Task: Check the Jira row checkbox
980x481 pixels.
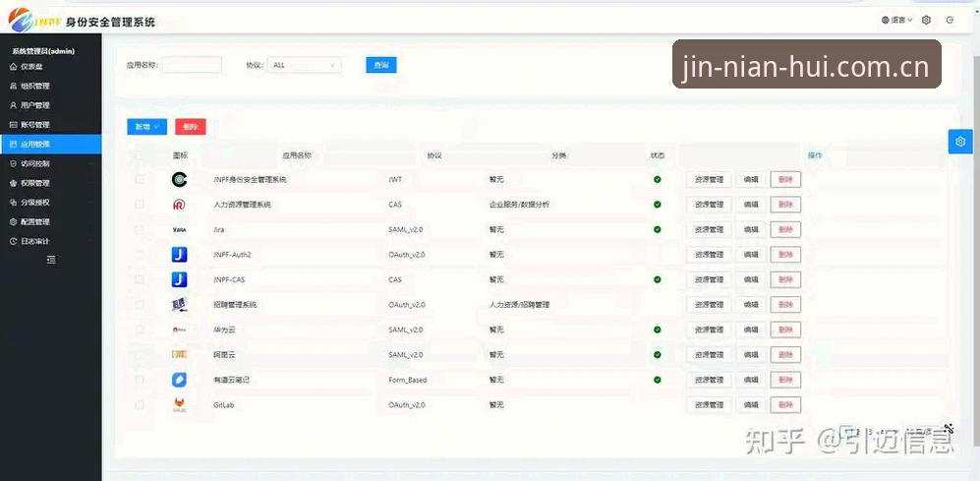Action: (x=140, y=229)
